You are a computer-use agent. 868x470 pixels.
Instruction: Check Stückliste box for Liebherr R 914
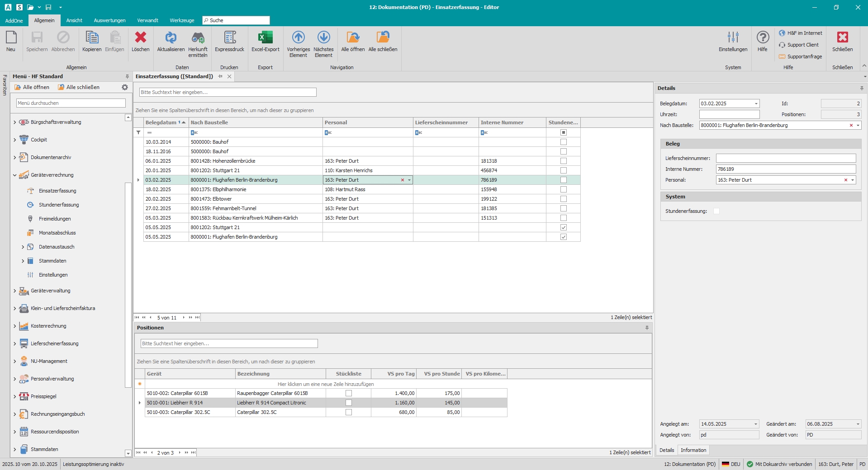coord(348,403)
